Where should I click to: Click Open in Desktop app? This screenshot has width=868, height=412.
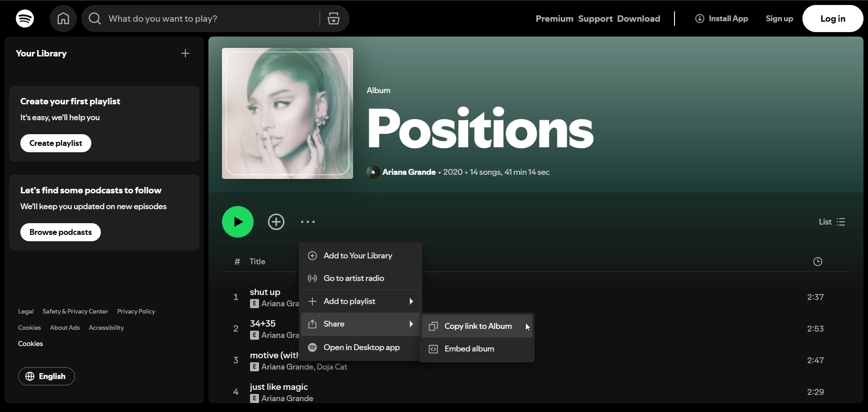tap(361, 347)
